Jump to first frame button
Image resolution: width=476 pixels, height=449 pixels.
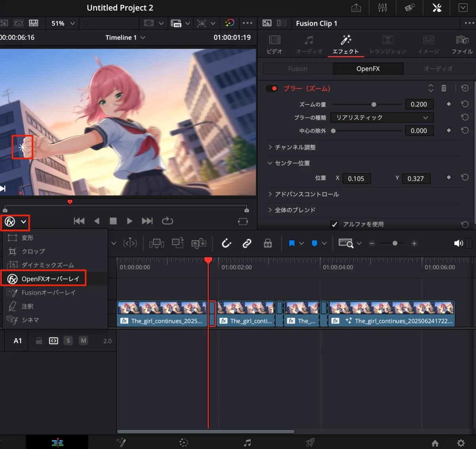pos(79,221)
